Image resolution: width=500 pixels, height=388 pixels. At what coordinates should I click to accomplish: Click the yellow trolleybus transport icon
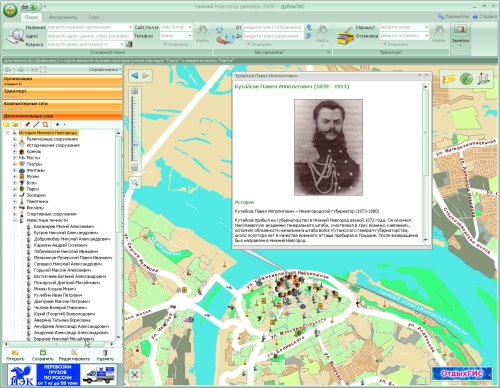(345, 36)
